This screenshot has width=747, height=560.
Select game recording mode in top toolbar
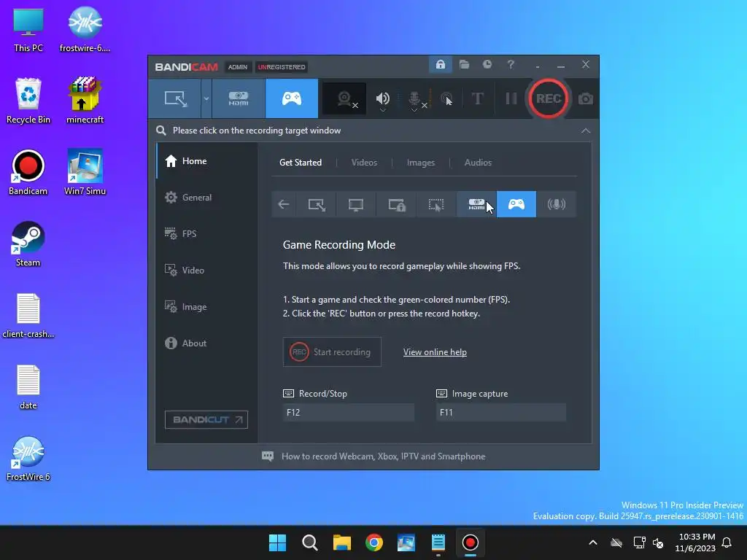point(292,98)
